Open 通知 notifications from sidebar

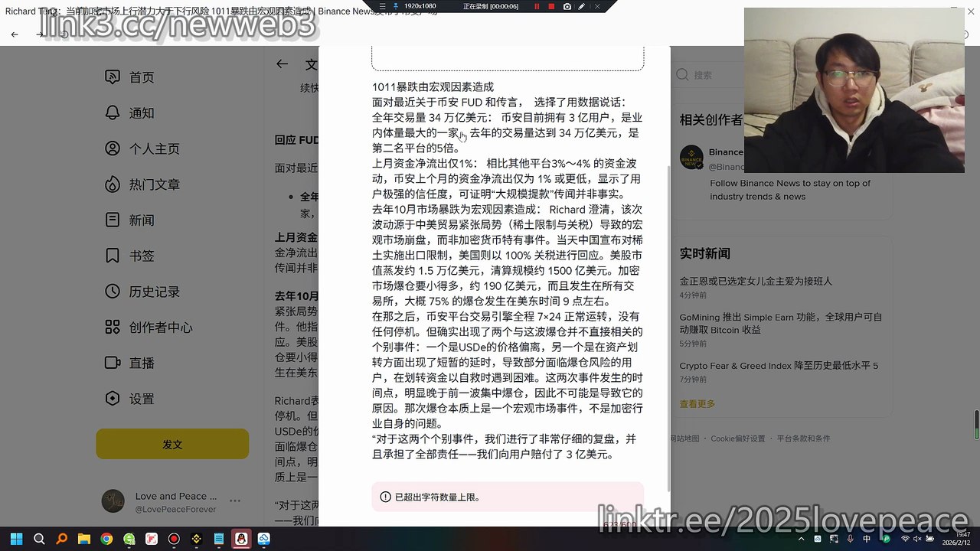[130, 113]
